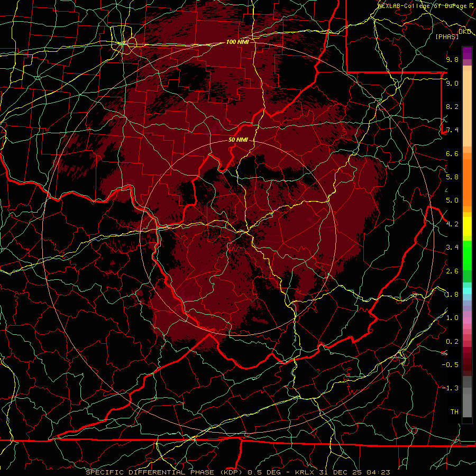This screenshot has height=476, width=476.
Task: Click the 5.0 value on the color scale
Action: 452,200
